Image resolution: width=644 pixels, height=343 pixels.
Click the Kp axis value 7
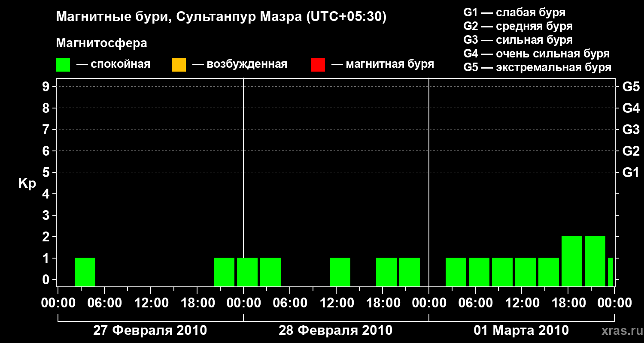click(47, 129)
